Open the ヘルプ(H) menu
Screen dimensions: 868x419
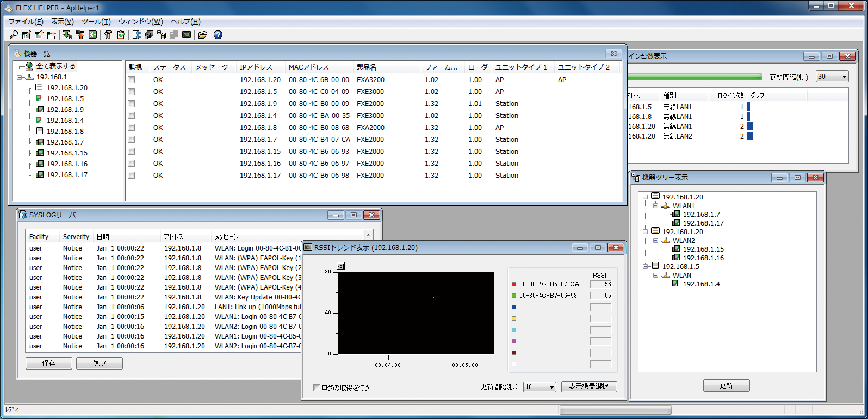[185, 22]
